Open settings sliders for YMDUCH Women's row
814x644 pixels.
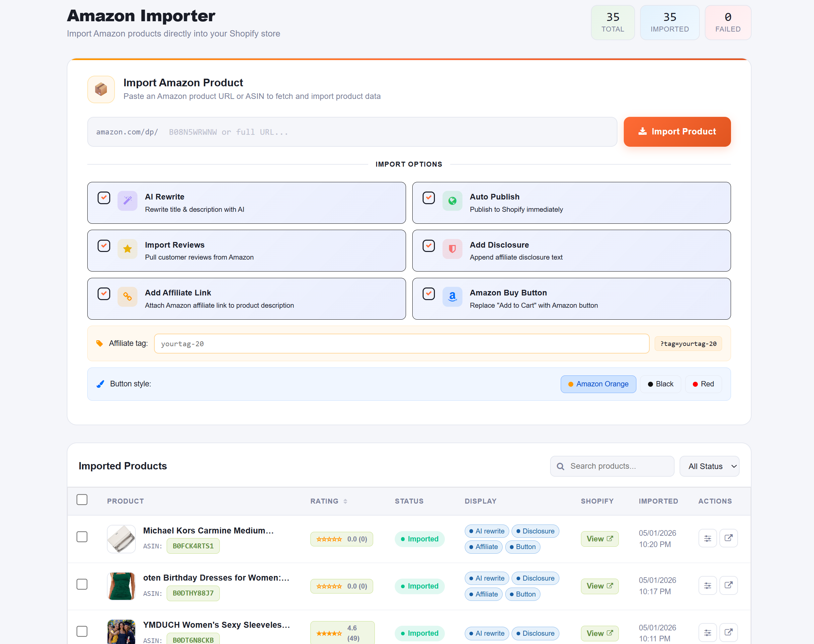(708, 632)
